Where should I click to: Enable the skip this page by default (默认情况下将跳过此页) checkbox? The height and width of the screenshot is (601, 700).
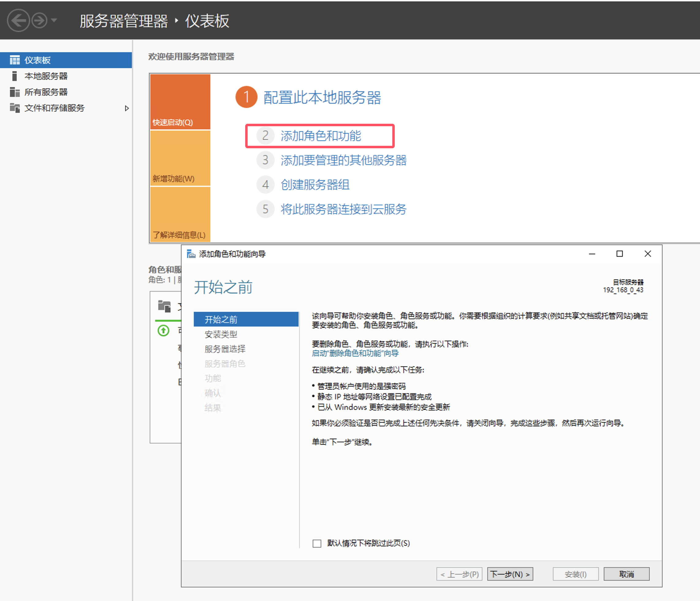[x=317, y=543]
